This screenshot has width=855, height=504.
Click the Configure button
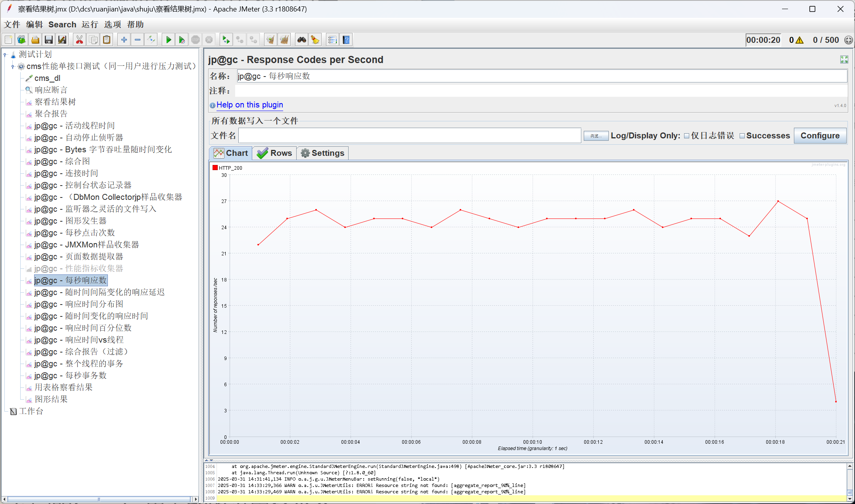[820, 136]
